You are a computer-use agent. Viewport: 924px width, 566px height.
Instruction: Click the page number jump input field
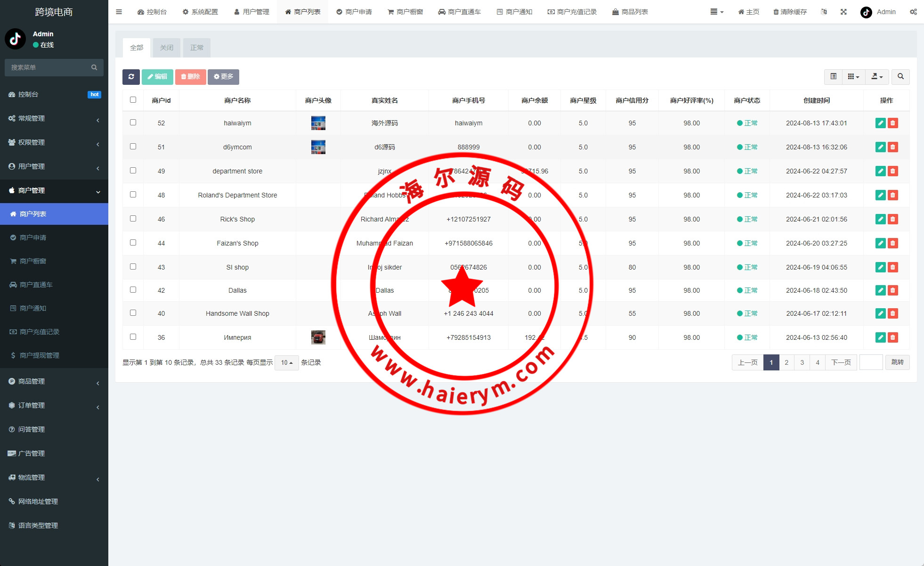coord(871,362)
